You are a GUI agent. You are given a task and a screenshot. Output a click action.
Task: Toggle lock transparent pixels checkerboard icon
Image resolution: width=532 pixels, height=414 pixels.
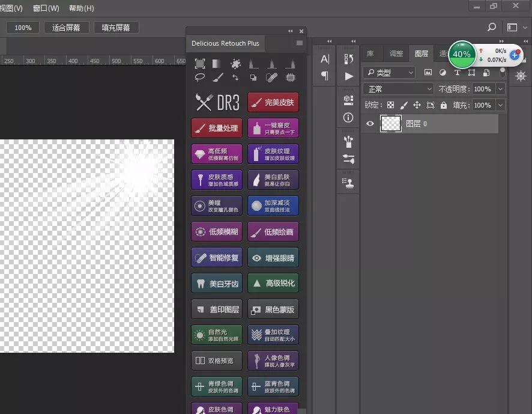click(390, 105)
